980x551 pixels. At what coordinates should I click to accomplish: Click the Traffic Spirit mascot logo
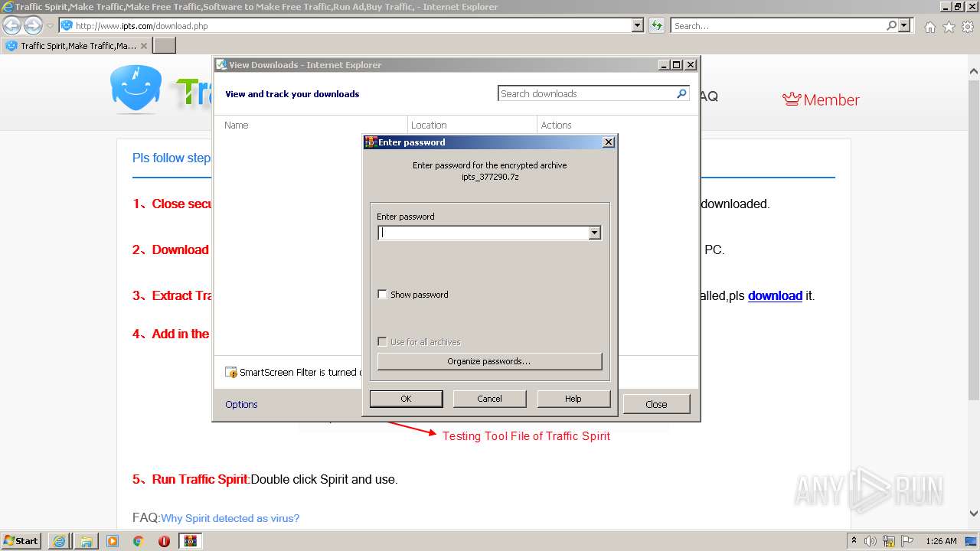tap(136, 89)
